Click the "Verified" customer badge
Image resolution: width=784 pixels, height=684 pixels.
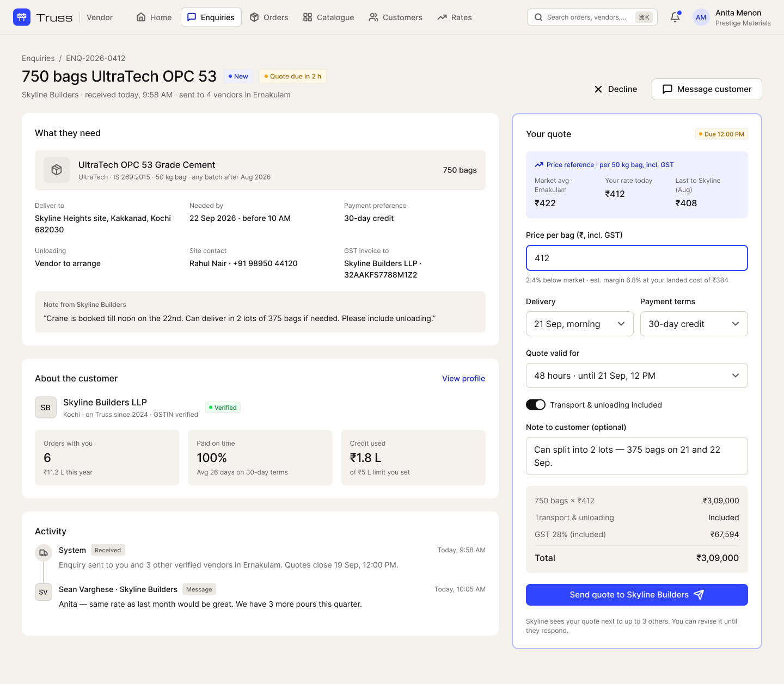coord(223,408)
